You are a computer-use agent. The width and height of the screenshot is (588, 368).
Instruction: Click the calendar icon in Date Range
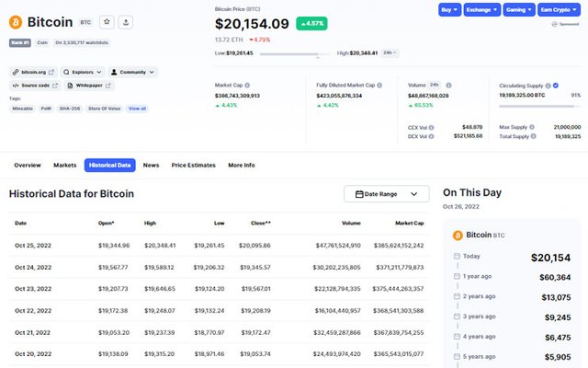(359, 194)
